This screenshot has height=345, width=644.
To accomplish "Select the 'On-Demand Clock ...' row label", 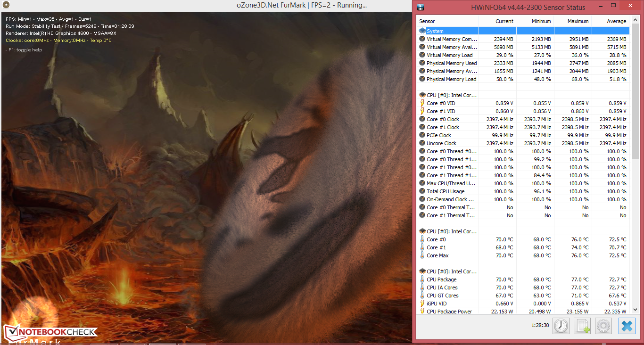I will tap(450, 199).
